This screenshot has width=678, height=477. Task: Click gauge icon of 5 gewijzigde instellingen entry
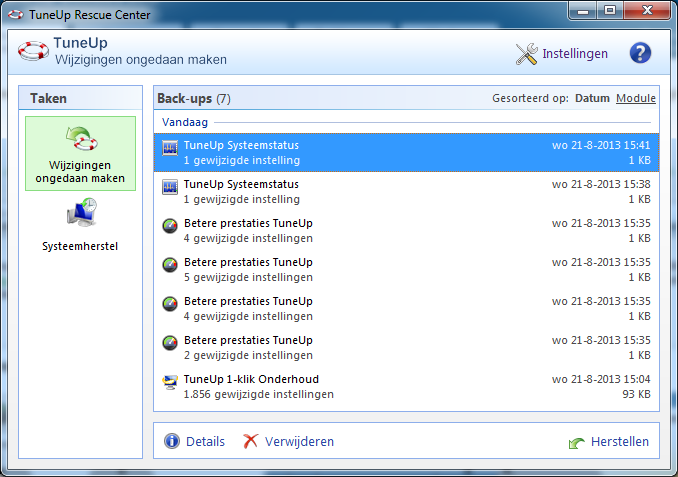coord(170,265)
